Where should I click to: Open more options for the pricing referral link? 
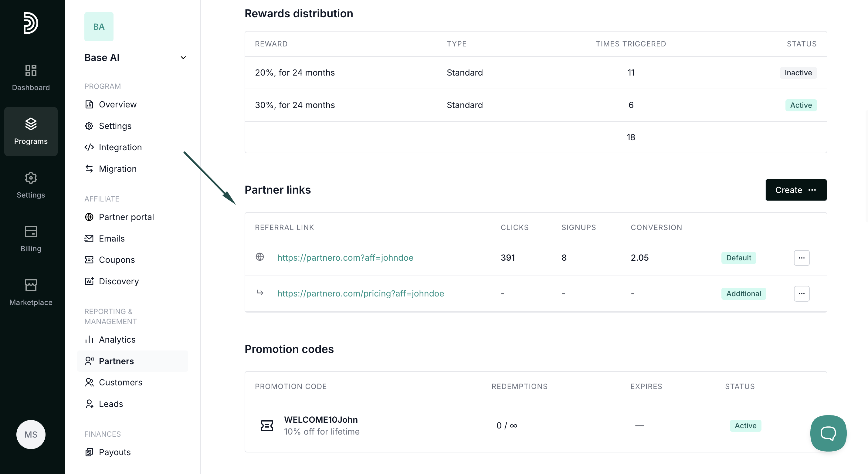(x=801, y=293)
